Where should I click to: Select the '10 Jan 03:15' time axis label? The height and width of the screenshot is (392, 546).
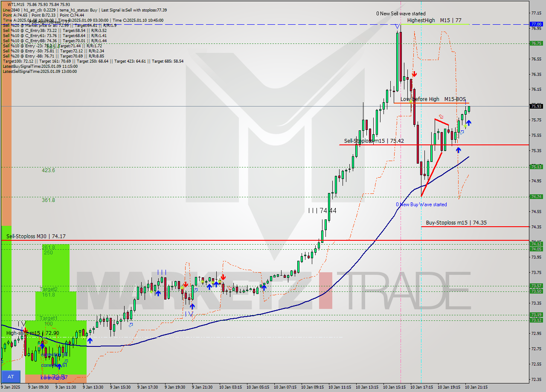(x=231, y=387)
